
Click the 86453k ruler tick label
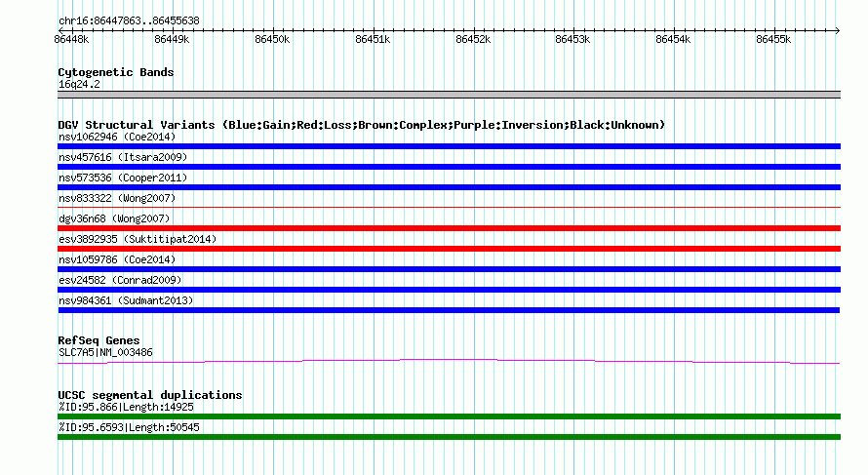click(x=572, y=39)
